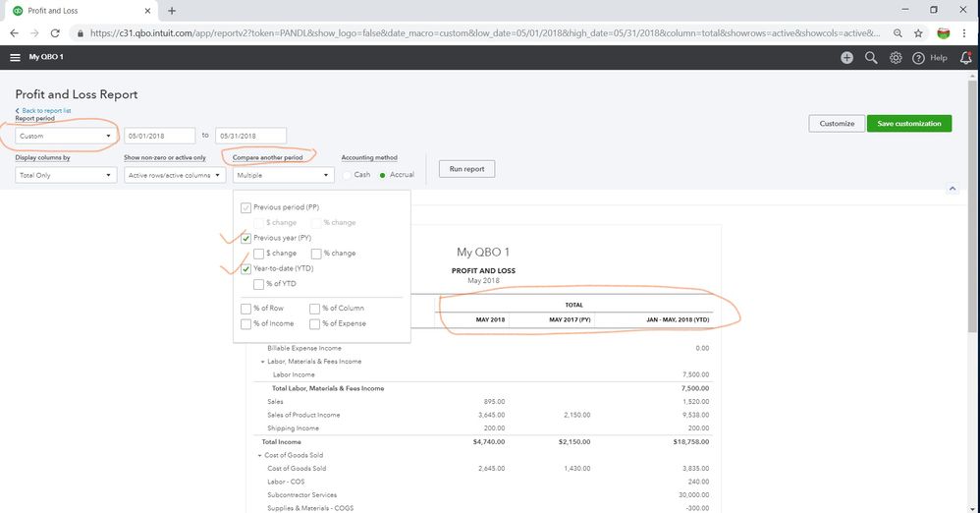
Task: Open the search magnifier in QBO header
Action: 871,58
